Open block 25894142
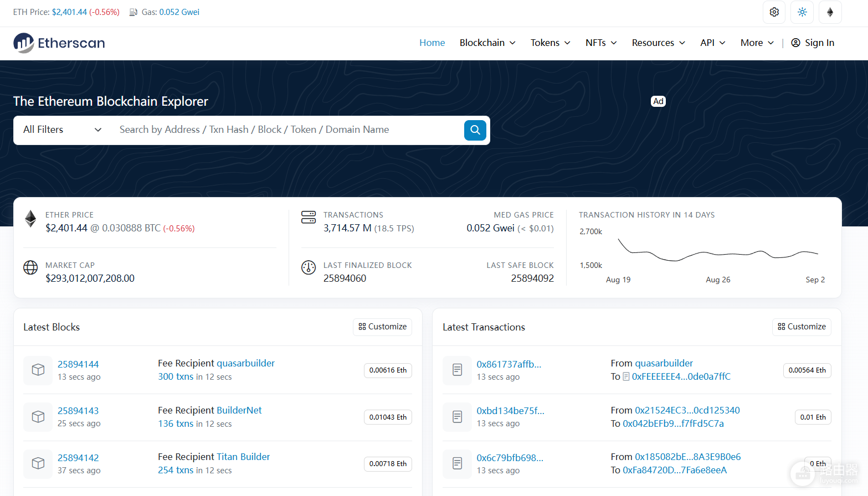This screenshot has width=868, height=496. click(78, 458)
